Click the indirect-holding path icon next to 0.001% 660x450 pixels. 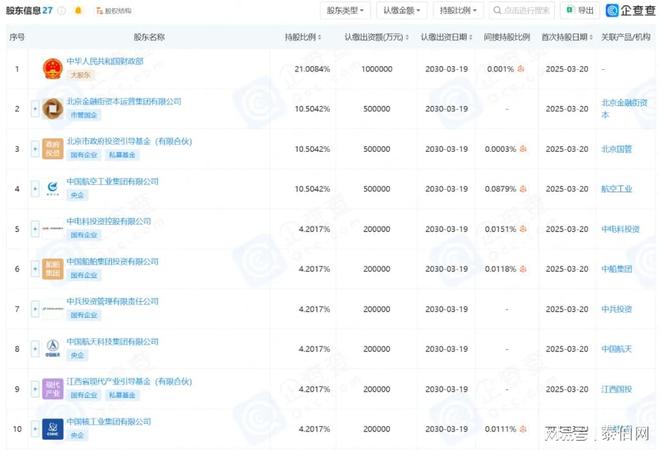[x=521, y=69]
